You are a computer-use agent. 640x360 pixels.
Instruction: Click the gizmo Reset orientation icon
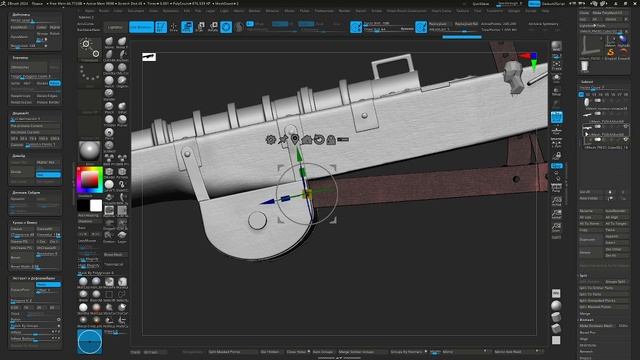tap(319, 140)
